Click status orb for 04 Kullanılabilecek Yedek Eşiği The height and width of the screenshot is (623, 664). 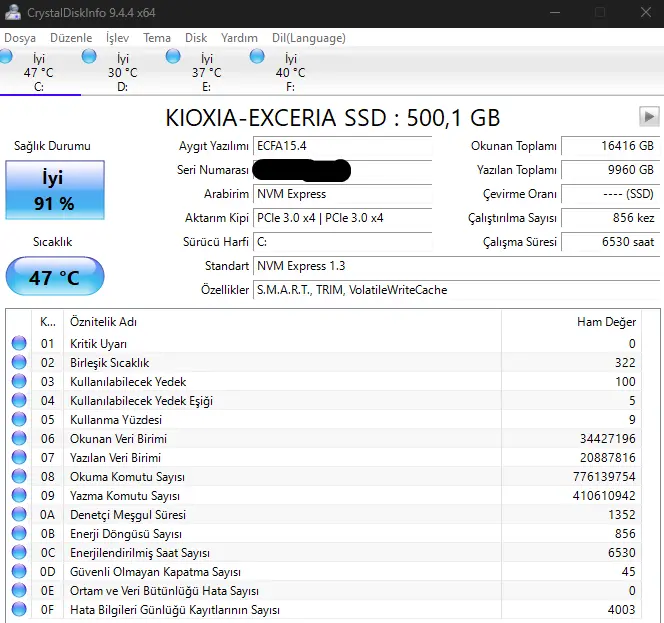point(19,400)
